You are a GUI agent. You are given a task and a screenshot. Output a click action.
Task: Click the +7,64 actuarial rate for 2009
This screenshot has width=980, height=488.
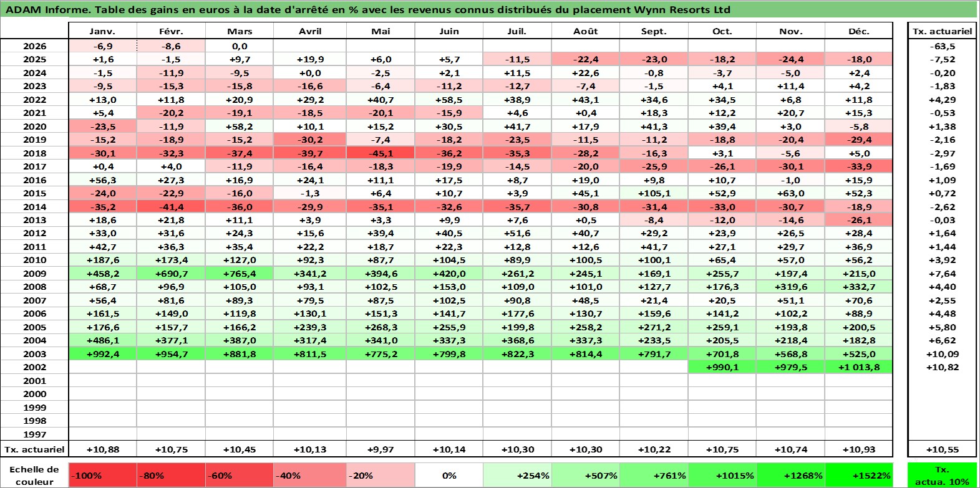point(942,274)
